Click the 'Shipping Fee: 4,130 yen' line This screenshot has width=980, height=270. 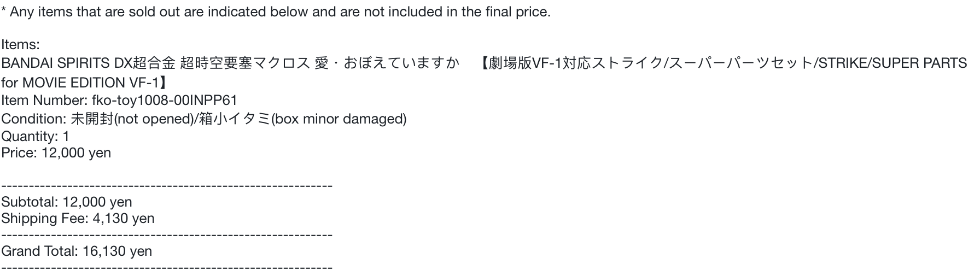(x=78, y=219)
